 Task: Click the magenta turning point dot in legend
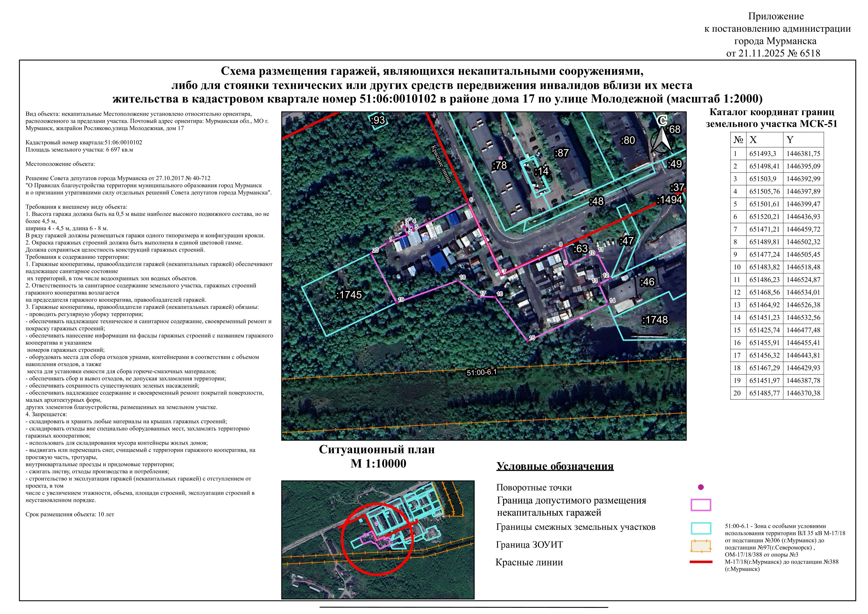pos(700,487)
